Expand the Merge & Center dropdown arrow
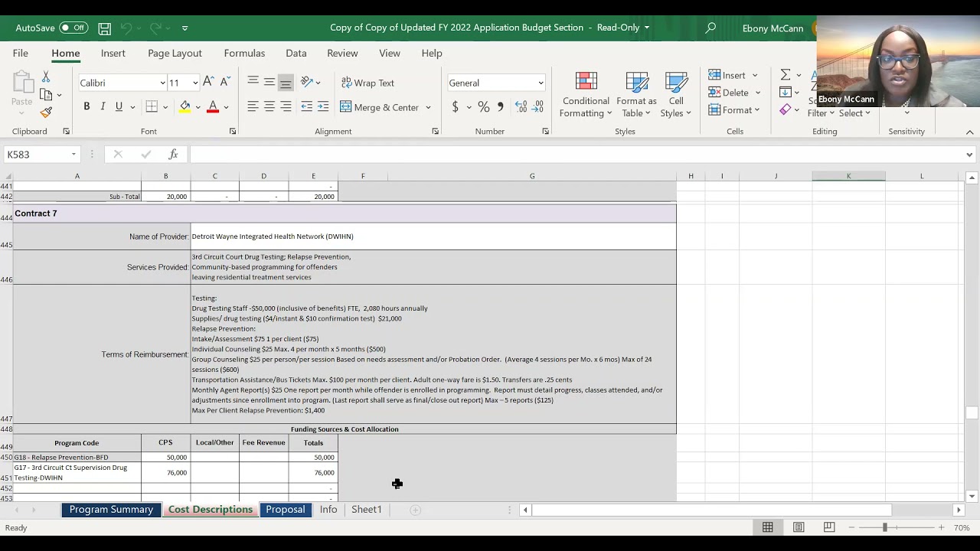The width and height of the screenshot is (980, 551). 428,107
